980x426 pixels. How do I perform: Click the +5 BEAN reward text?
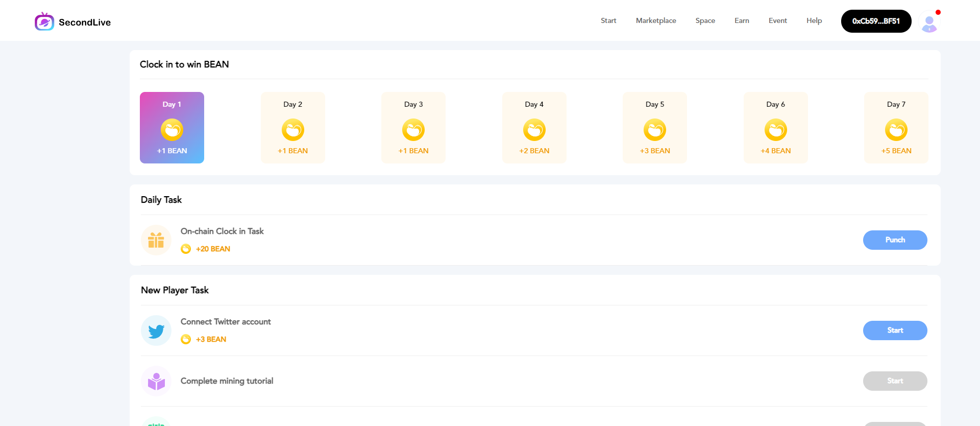tap(896, 151)
